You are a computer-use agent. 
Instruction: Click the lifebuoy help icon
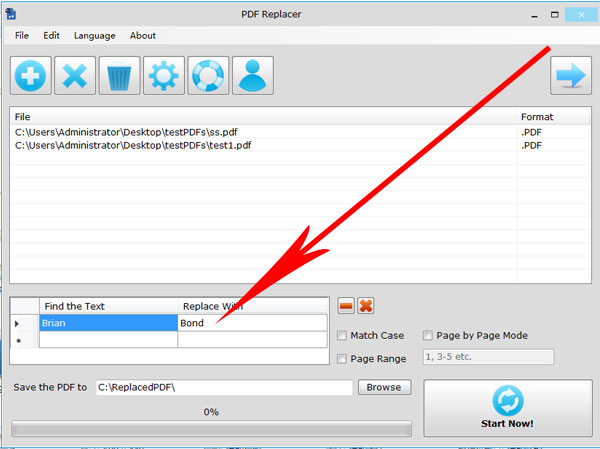pyautogui.click(x=208, y=75)
